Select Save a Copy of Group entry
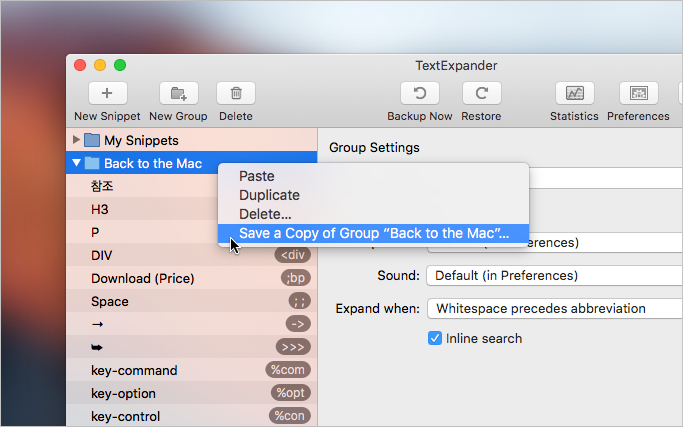This screenshot has height=427, width=683. [x=373, y=234]
